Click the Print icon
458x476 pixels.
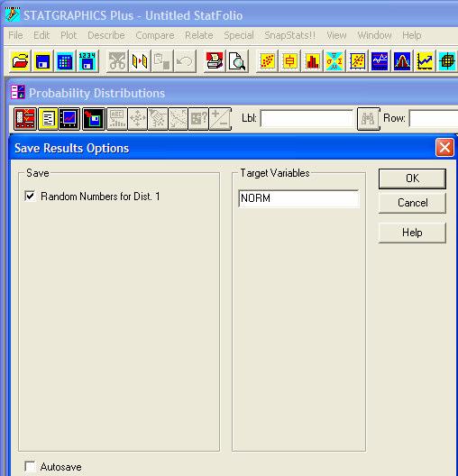click(215, 61)
